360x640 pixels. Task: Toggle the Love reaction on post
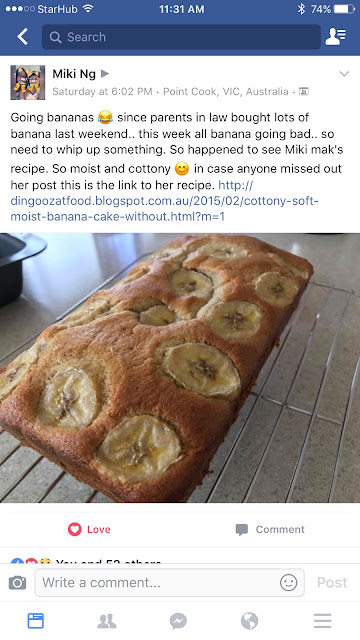pyautogui.click(x=89, y=529)
